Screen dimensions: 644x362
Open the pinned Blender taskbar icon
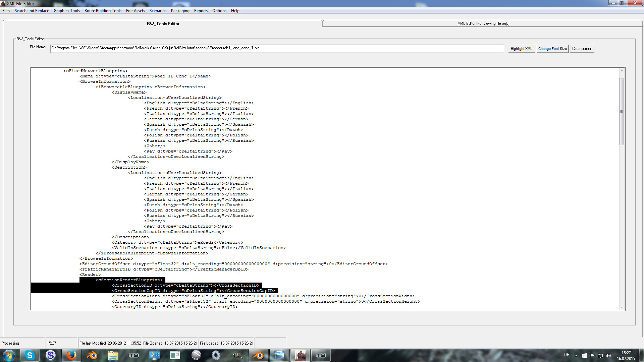point(92,355)
